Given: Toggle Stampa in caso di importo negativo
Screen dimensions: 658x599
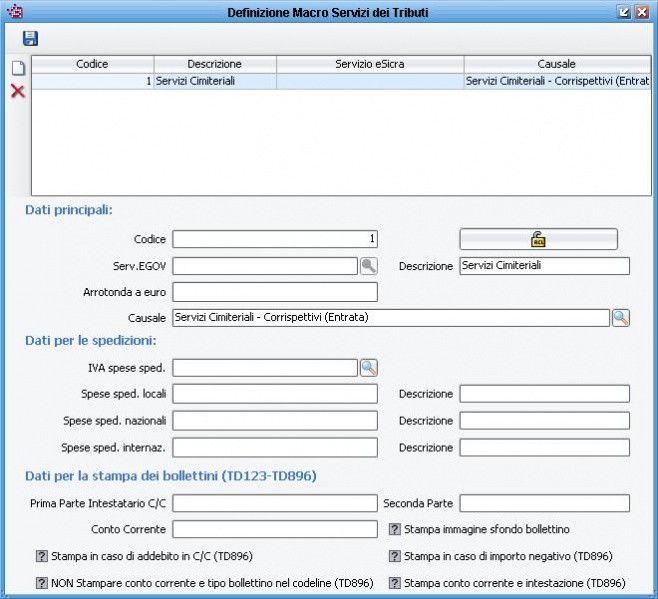Looking at the screenshot, I should (394, 556).
